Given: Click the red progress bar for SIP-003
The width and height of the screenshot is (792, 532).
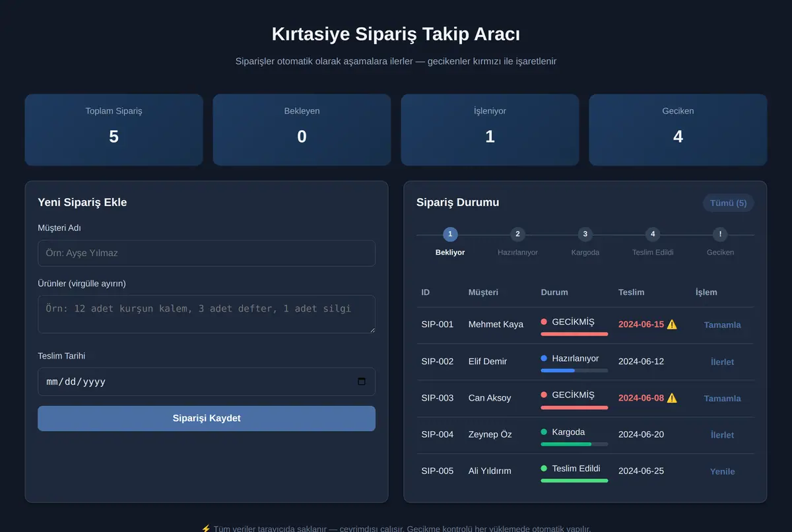Looking at the screenshot, I should coord(574,407).
